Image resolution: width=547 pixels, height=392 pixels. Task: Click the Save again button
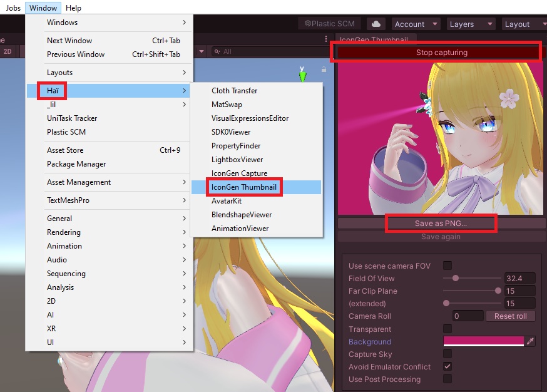441,237
